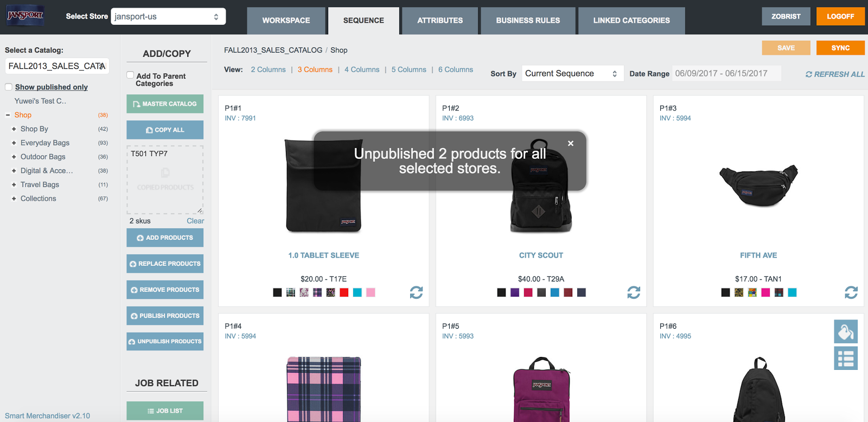Click the paint bucket icon button
Image resolution: width=868 pixels, height=422 pixels.
846,331
